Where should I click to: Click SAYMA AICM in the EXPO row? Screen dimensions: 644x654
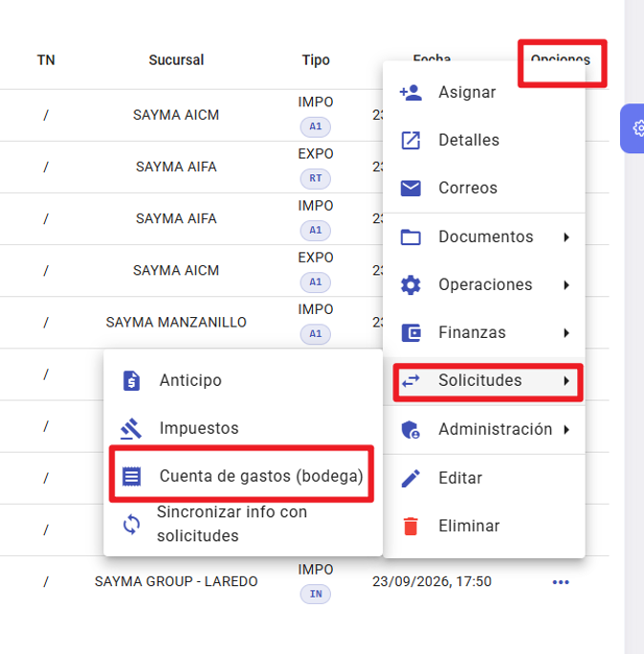[x=176, y=271]
